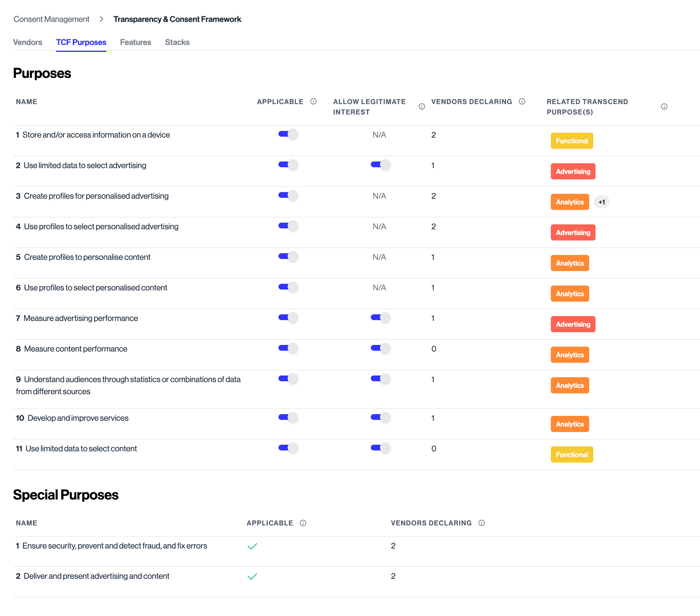This screenshot has width=700, height=616.
Task: Open the Stacks tab
Action: point(177,42)
